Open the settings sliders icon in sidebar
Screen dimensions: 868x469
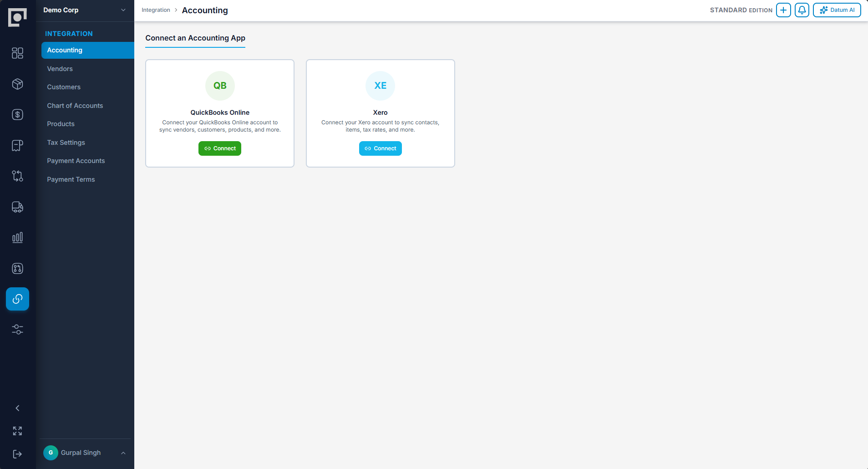coord(17,330)
